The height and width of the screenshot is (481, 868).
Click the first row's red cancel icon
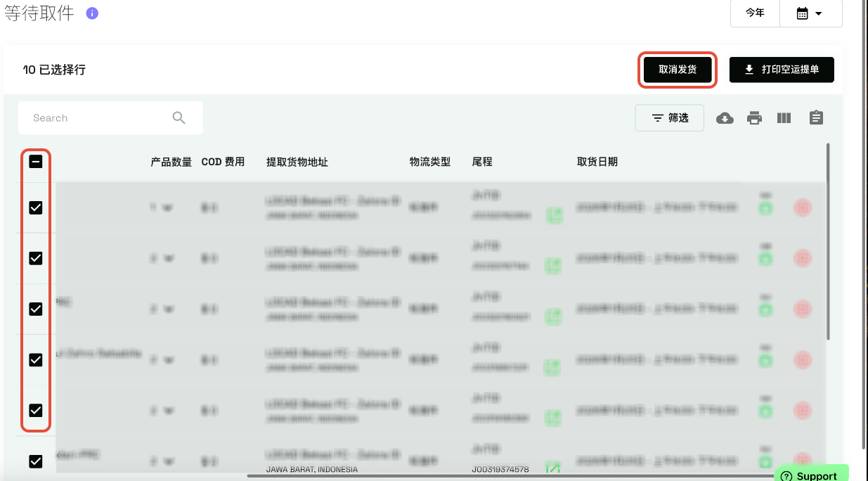802,207
